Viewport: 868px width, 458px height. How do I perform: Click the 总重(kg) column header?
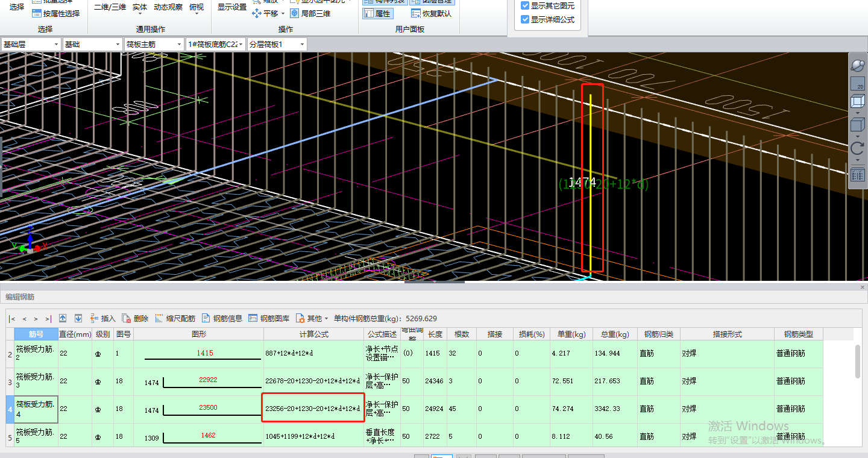pos(615,334)
